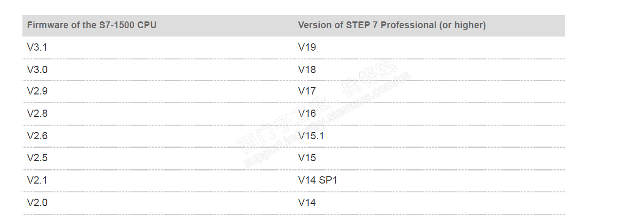Select the V14 cell in the last row
644x224 pixels.
(307, 203)
